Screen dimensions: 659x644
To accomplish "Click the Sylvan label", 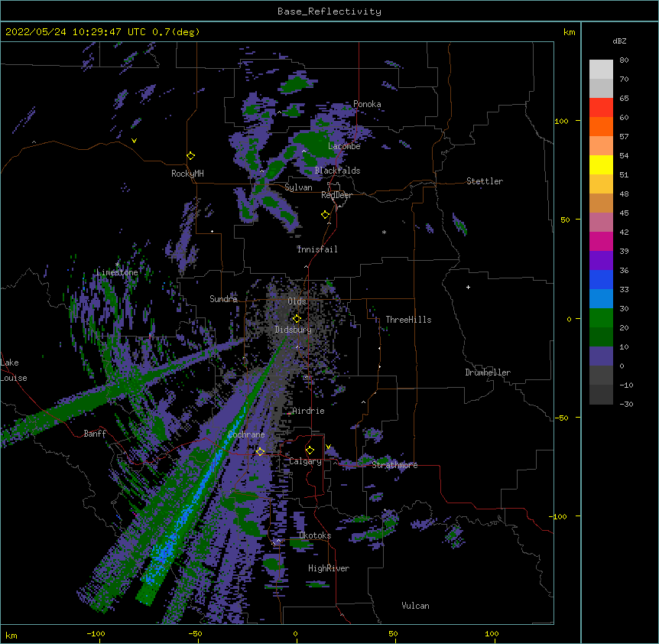I will (x=298, y=187).
